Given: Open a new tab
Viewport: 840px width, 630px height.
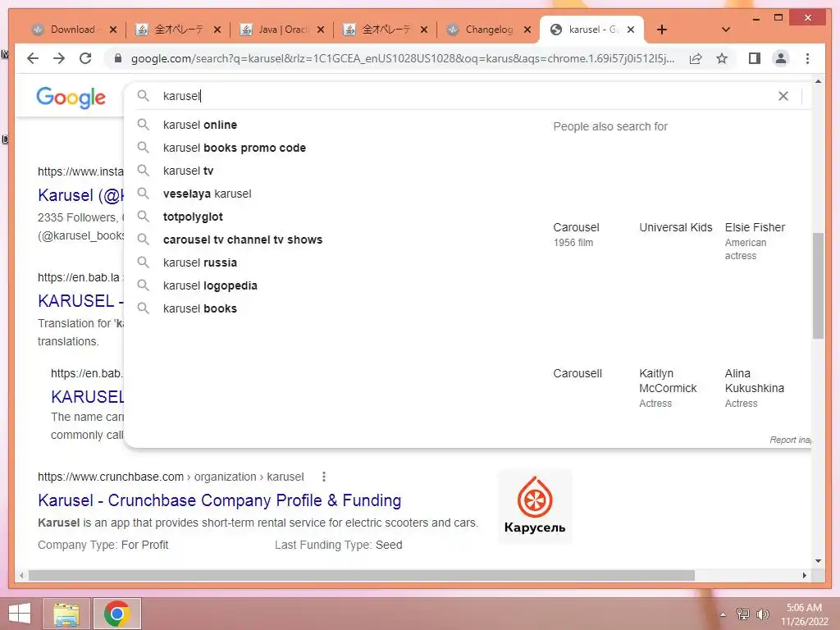Looking at the screenshot, I should coord(662,30).
